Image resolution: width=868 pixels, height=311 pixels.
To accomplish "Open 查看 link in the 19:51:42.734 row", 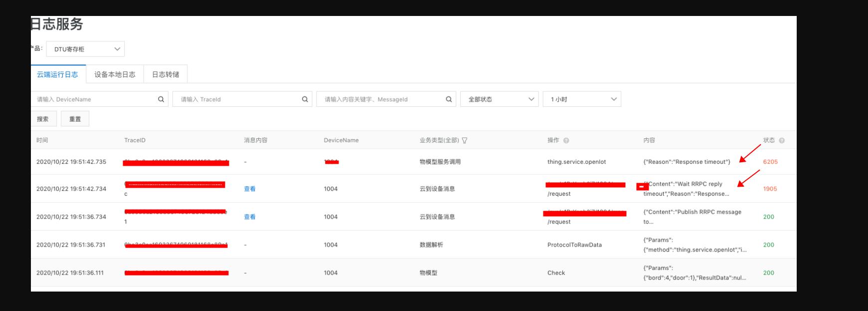I will coord(249,189).
